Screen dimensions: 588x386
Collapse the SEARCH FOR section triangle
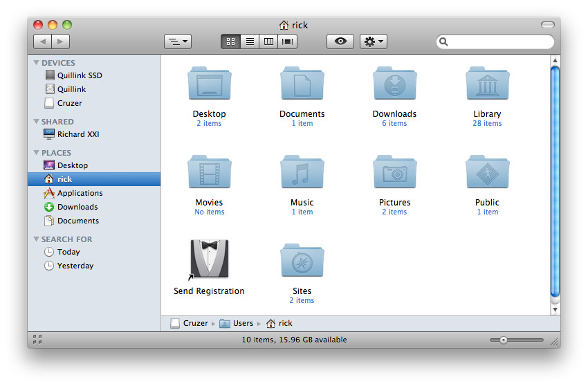coord(37,239)
